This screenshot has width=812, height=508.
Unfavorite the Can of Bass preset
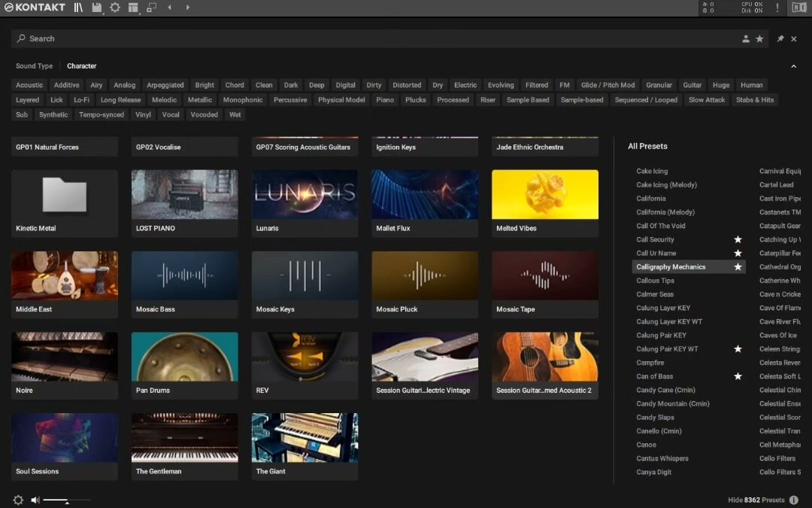point(738,376)
